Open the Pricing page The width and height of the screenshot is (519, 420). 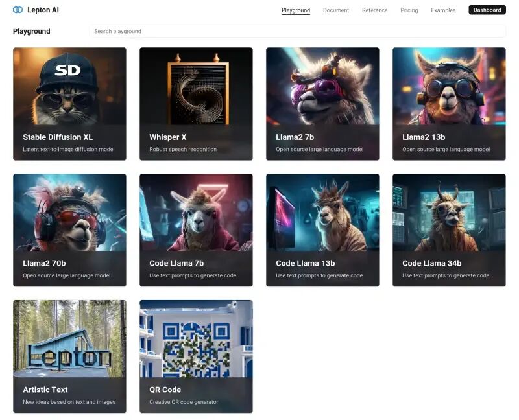(x=409, y=10)
